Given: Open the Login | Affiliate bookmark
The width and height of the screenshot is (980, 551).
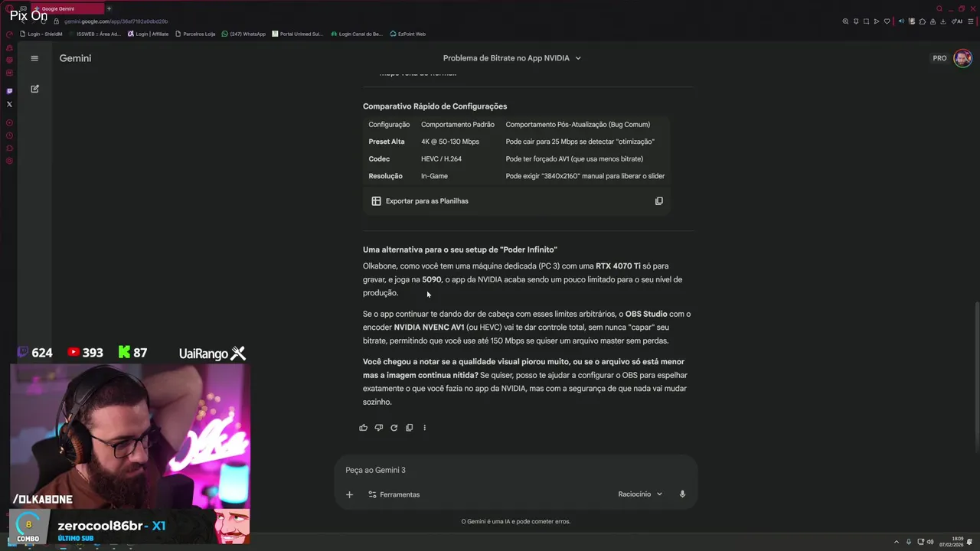Looking at the screenshot, I should coord(148,34).
